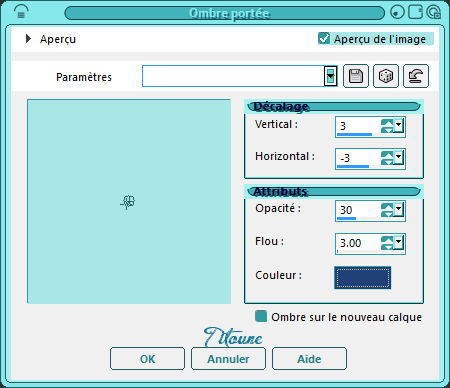Reset settings to default with arrow icon

pyautogui.click(x=416, y=76)
